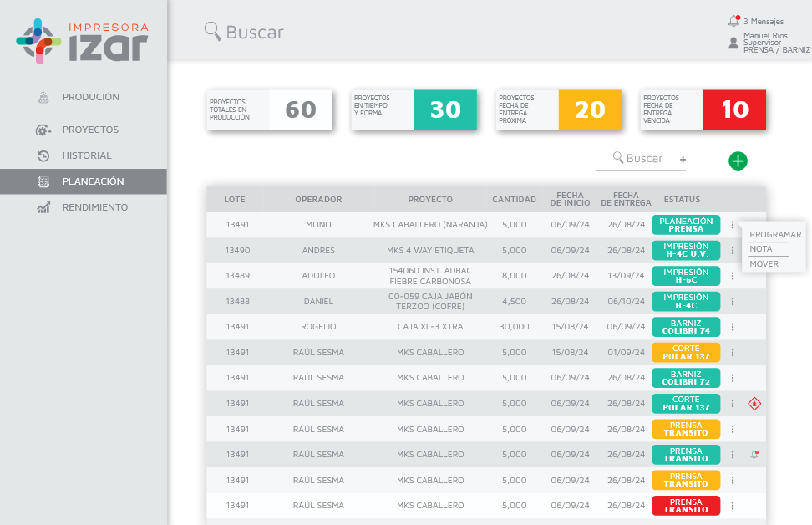
Task: Open options menu for lot 13490 row
Action: click(733, 251)
